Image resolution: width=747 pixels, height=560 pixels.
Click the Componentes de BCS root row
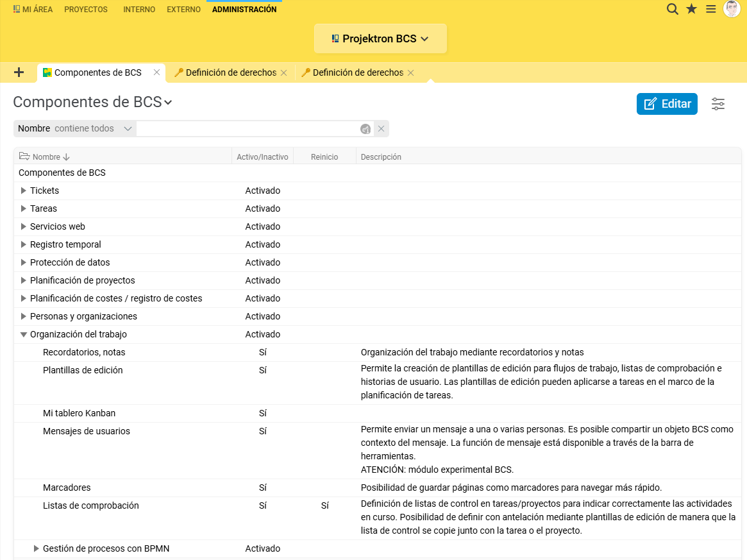tap(377, 173)
